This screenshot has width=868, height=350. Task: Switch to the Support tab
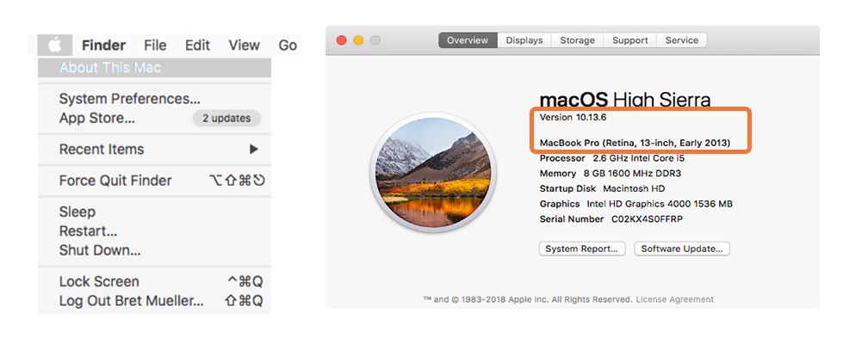(630, 40)
